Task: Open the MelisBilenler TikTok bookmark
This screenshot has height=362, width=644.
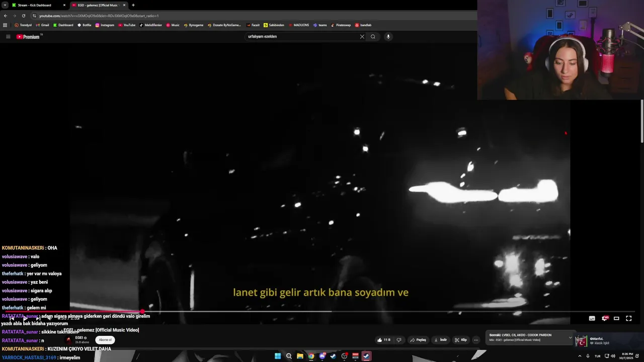Action: click(151, 25)
